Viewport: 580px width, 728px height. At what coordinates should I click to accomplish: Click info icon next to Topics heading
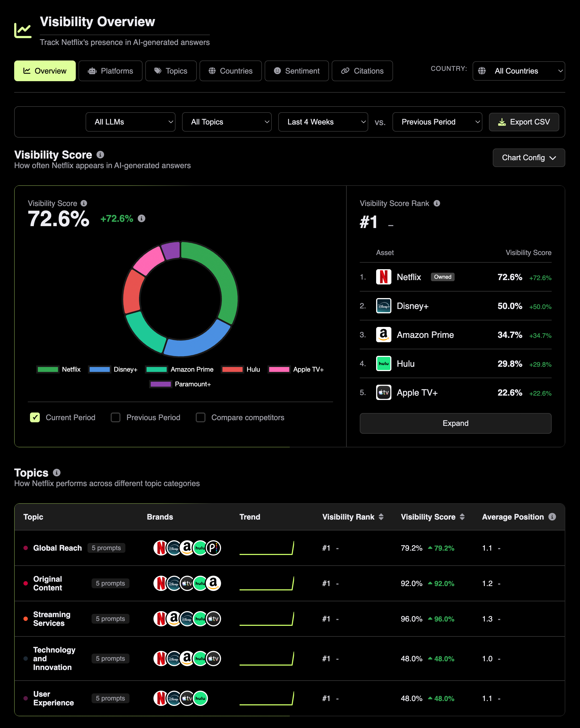(x=57, y=473)
